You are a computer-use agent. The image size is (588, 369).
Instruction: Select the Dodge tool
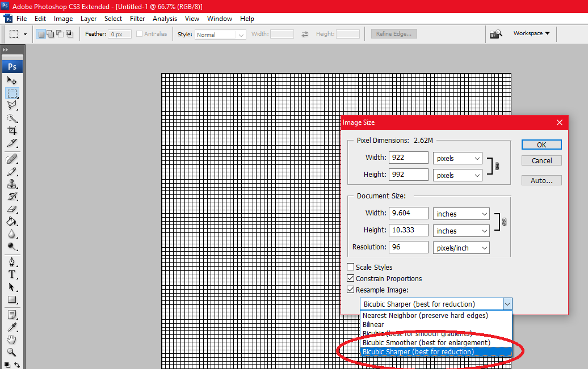tap(12, 247)
